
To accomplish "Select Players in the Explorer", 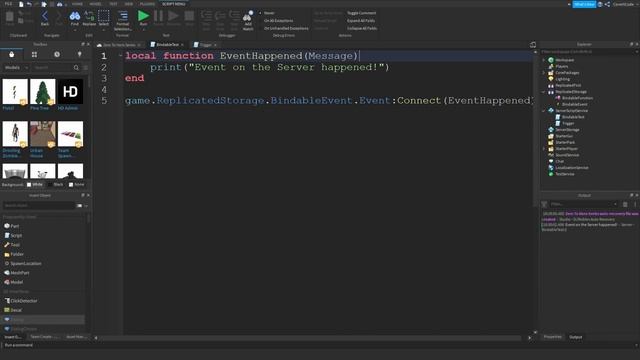I will click(562, 66).
